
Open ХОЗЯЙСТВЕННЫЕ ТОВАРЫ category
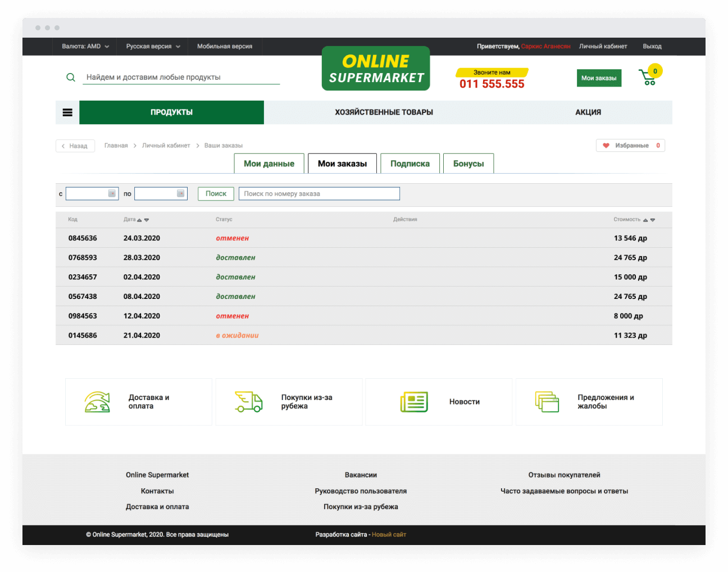(x=384, y=112)
